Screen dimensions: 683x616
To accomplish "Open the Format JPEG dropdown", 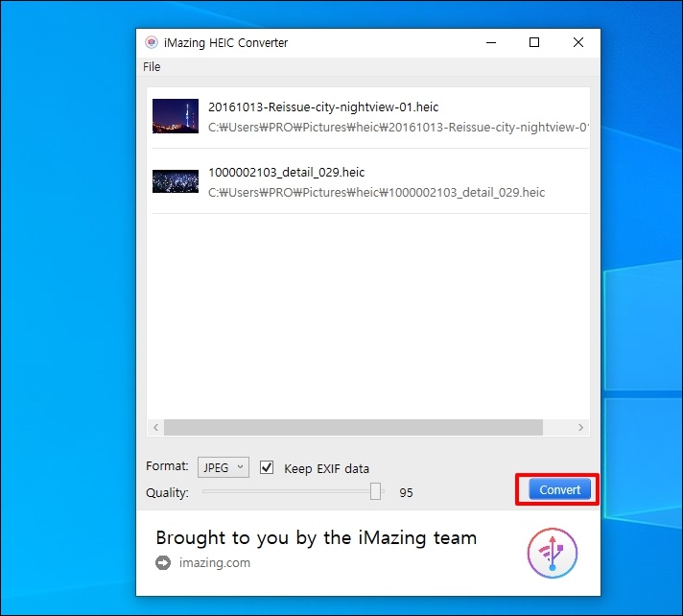I will (x=223, y=467).
